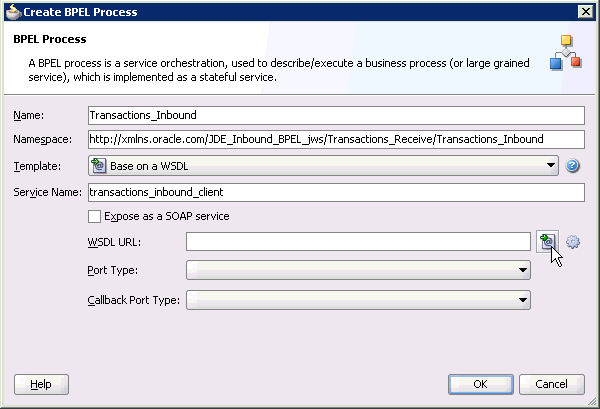This screenshot has height=409, width=600.
Task: Click the dialog title bar application icon
Action: [x=13, y=12]
